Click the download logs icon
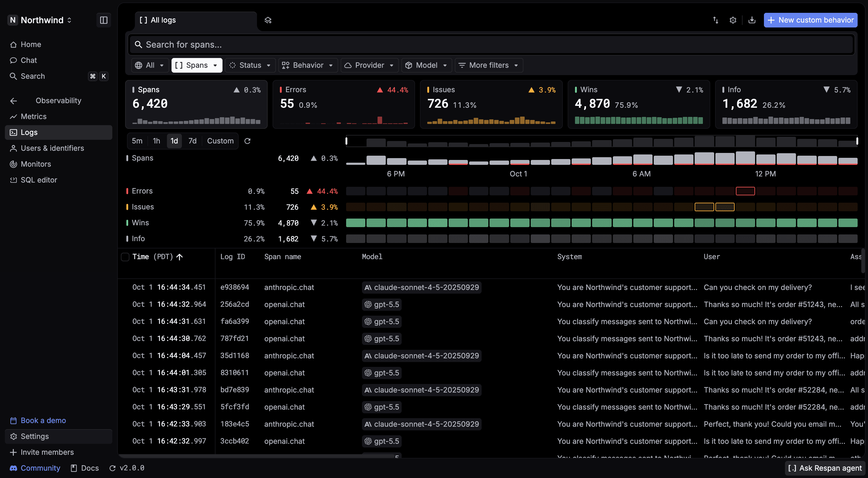The height and width of the screenshot is (478, 868). tap(752, 20)
